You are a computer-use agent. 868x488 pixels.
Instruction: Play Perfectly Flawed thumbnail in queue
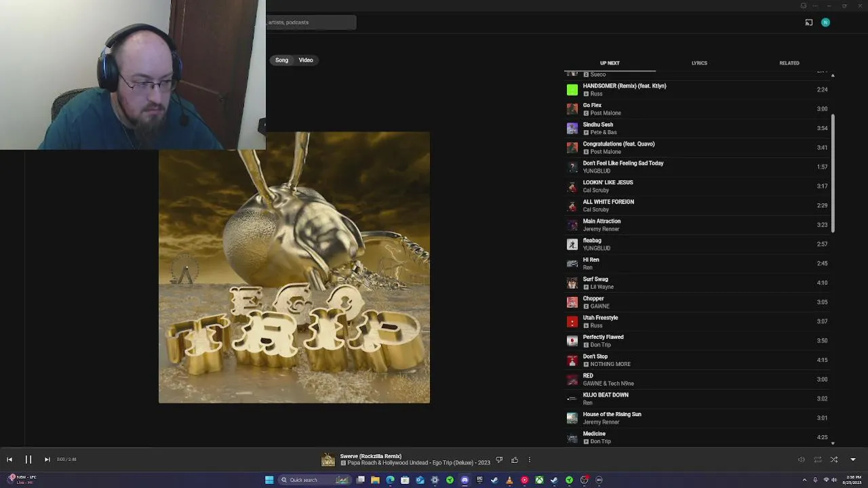point(572,340)
